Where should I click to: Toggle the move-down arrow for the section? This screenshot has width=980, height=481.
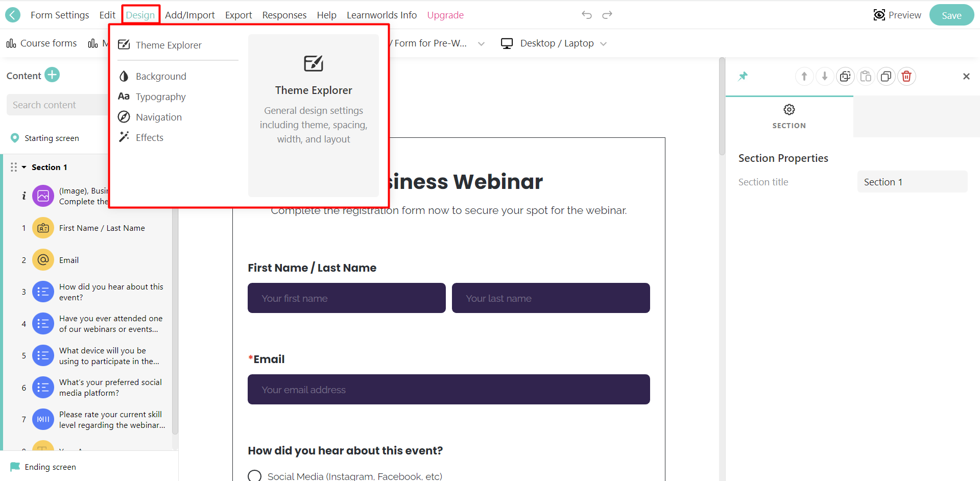825,76
